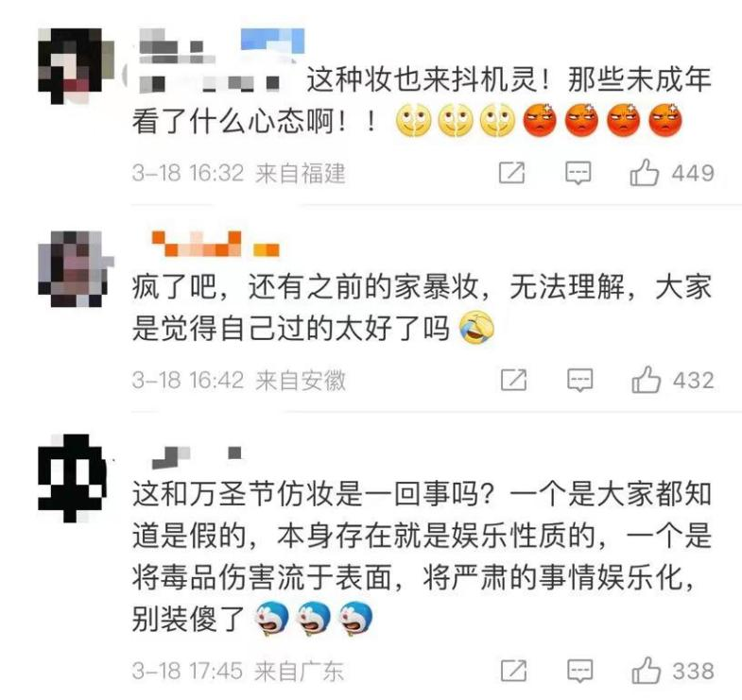
Task: Tap the 449 like count number
Action: (x=693, y=173)
